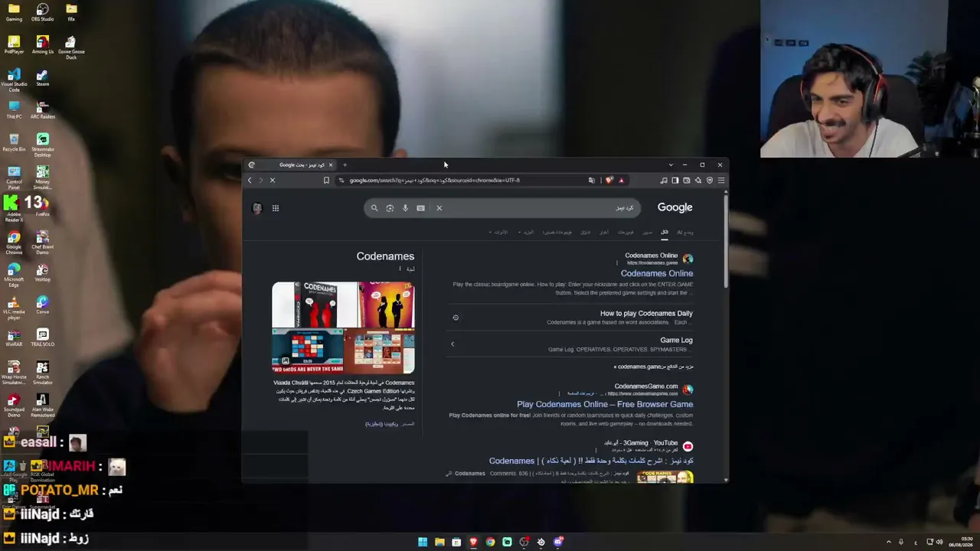980x551 pixels.
Task: Open Steam desktop shortcut
Action: 42,77
